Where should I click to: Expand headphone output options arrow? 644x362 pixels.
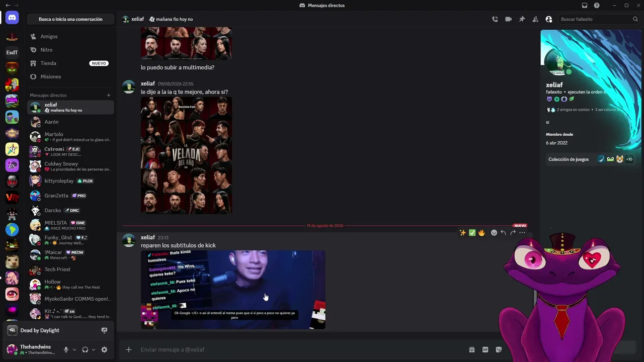click(94, 349)
